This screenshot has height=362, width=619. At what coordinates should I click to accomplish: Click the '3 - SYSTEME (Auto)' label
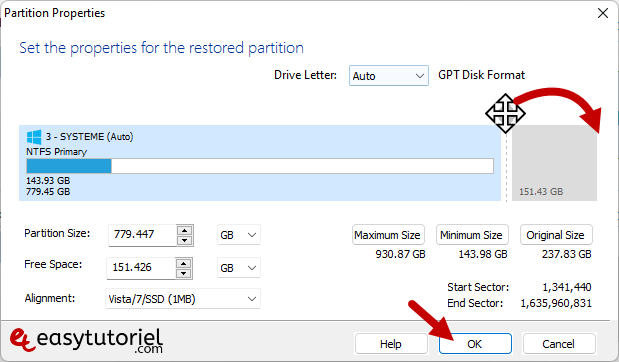tap(90, 137)
